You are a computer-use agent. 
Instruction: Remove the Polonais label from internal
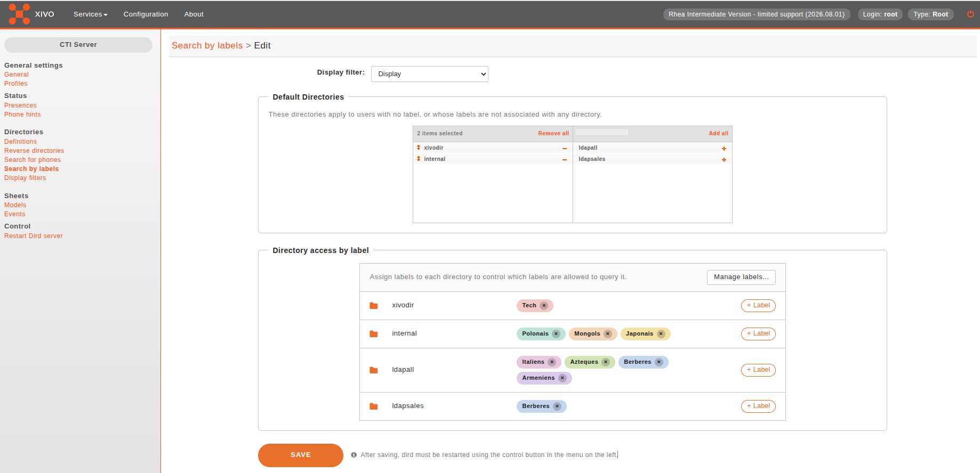[556, 334]
